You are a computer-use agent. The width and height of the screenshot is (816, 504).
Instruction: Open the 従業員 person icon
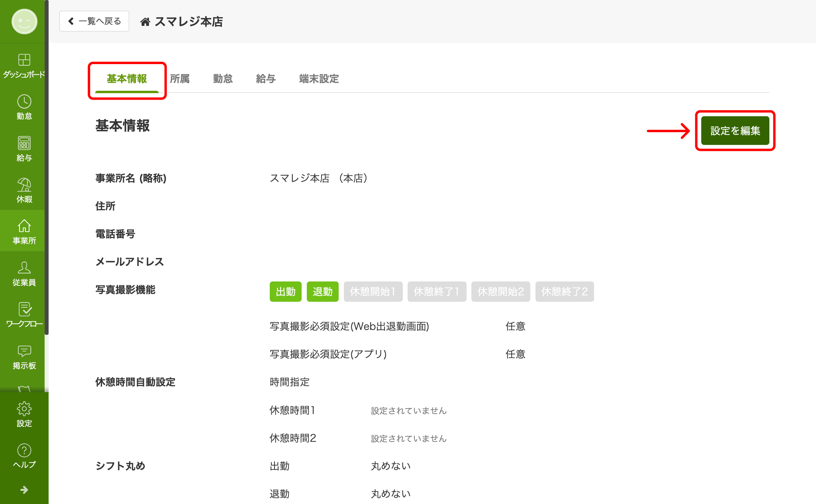click(x=24, y=268)
